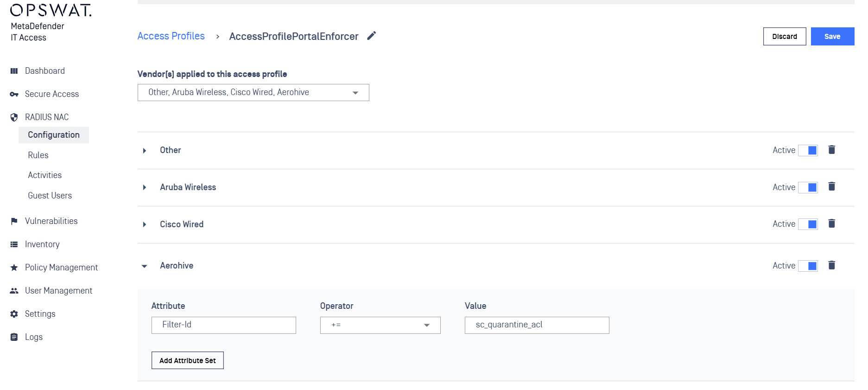Toggle Active switch for Aruba Wireless
This screenshot has height=390, width=868.
[x=808, y=187]
